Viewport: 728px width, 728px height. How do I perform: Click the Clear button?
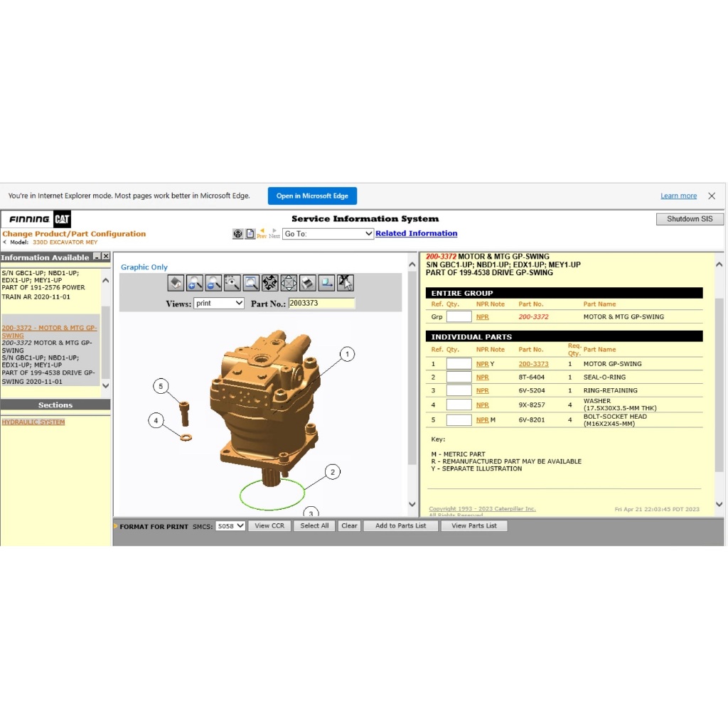tap(349, 525)
